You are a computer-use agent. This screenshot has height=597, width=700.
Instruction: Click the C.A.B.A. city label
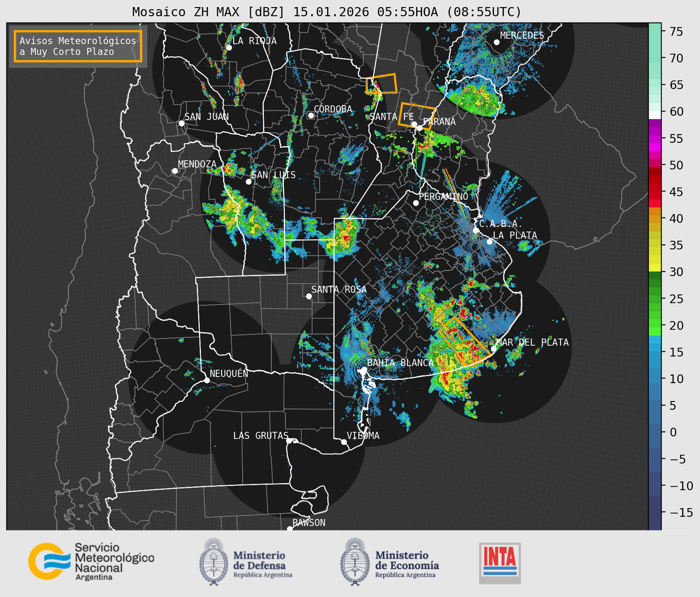click(501, 224)
